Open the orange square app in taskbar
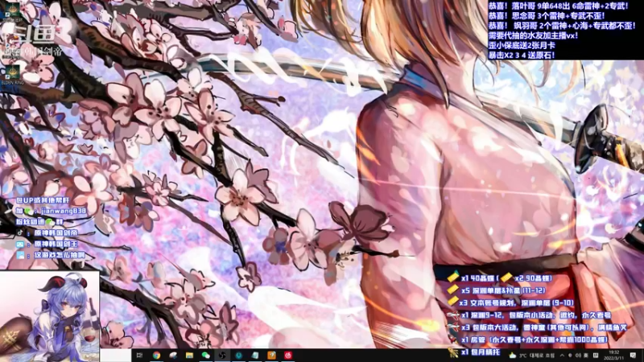644x362 pixels. coord(271,356)
